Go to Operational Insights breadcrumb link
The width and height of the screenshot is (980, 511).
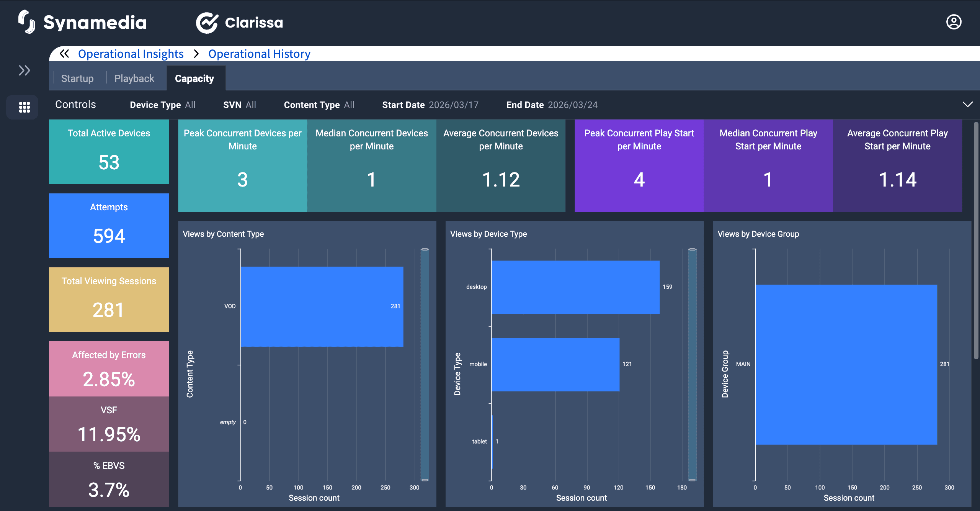pos(131,54)
